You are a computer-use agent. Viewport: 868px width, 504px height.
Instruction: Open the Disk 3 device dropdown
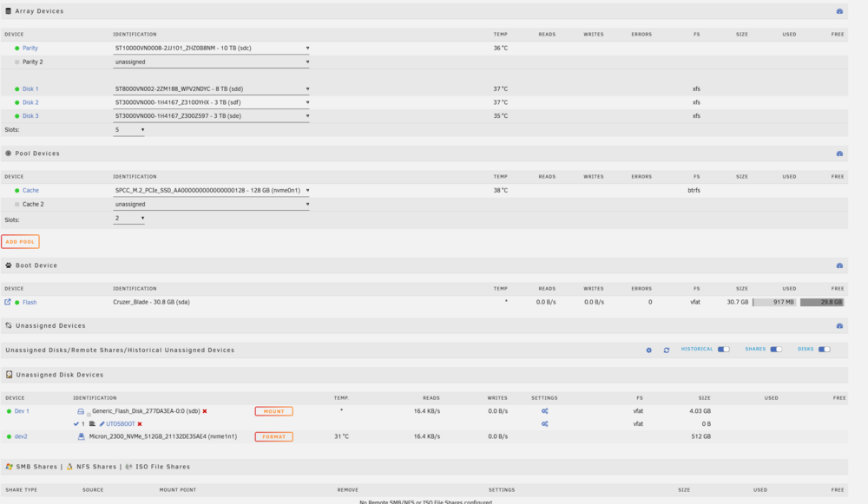tap(211, 116)
